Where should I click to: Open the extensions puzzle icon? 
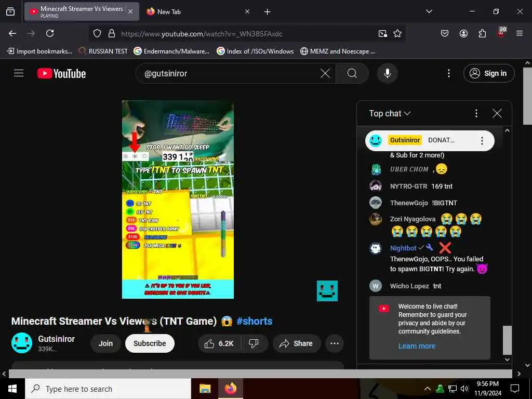(x=482, y=33)
